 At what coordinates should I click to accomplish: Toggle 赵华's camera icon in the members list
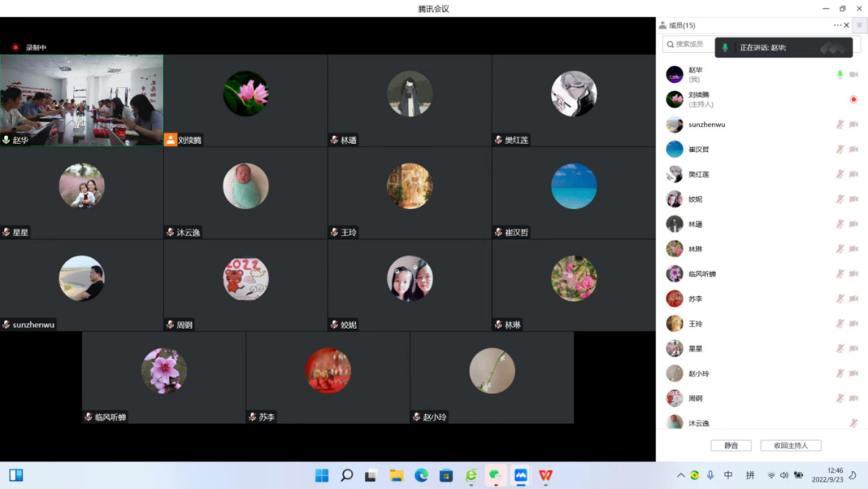(854, 75)
